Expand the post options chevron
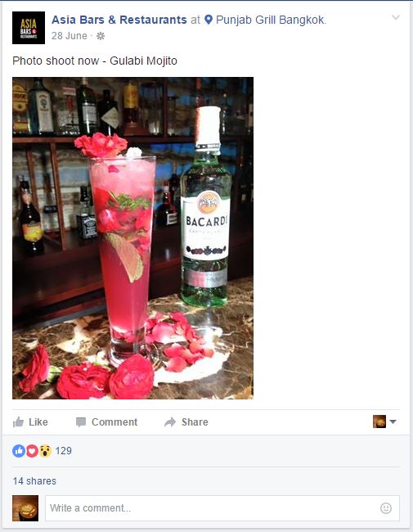 (395, 17)
